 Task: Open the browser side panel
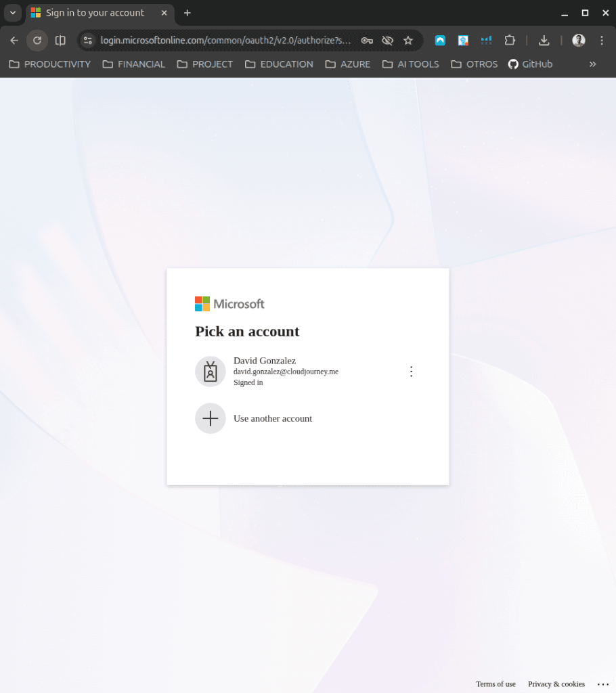click(x=60, y=41)
